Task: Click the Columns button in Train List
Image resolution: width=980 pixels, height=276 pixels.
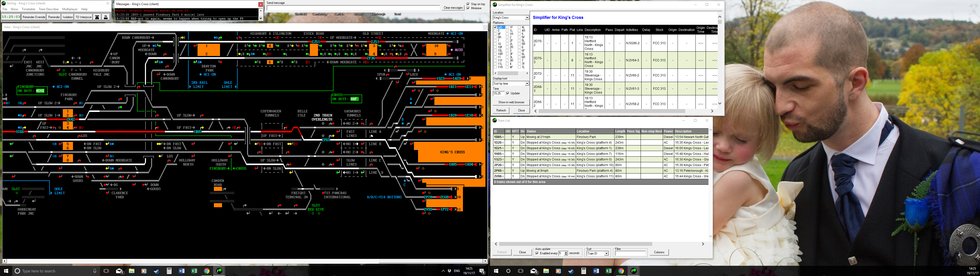Action: [659, 252]
